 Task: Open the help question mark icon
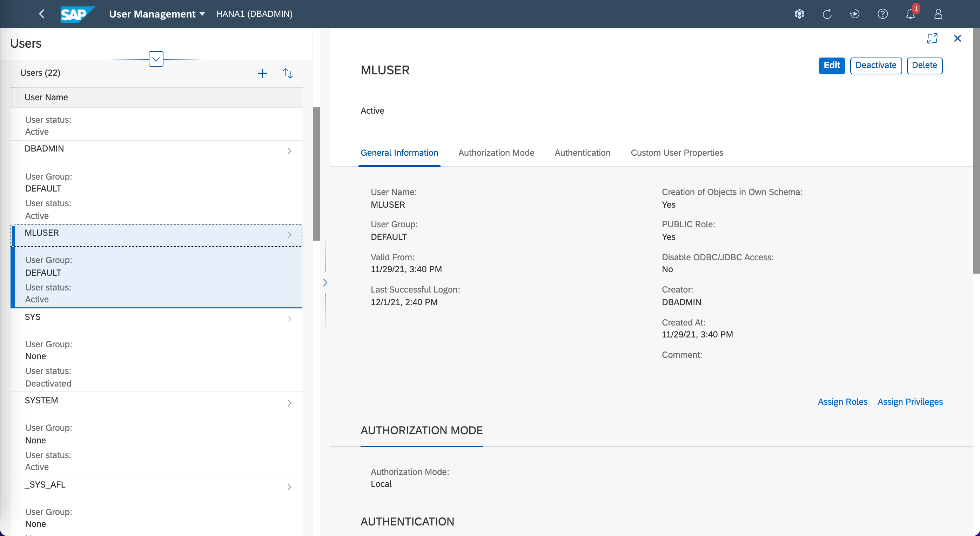[x=882, y=14]
